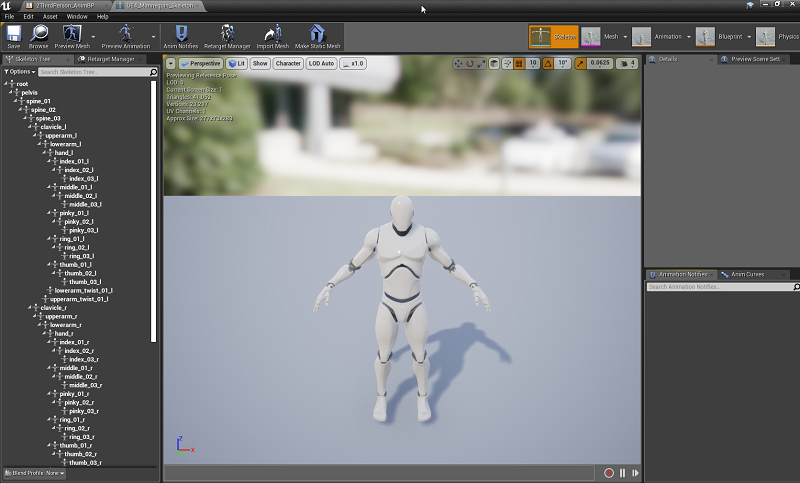Switch to Mesh editor mode
Viewport: 800px width, 483px height.
[600, 37]
